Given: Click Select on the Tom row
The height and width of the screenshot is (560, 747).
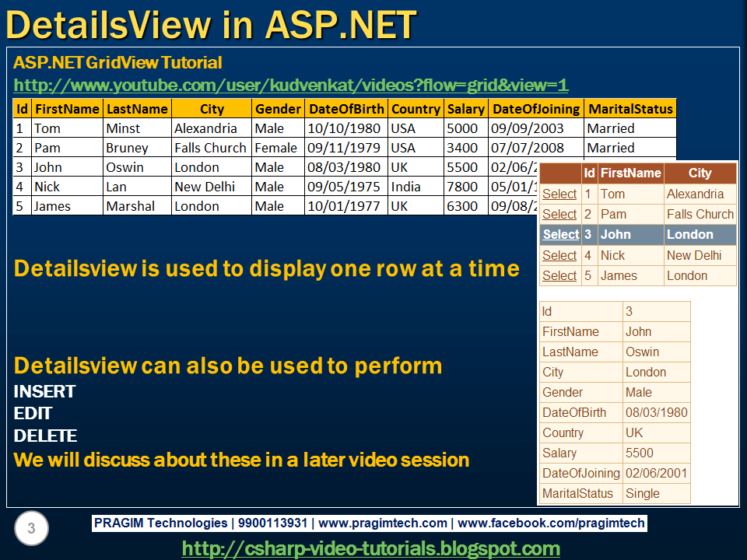Looking at the screenshot, I should (x=559, y=194).
